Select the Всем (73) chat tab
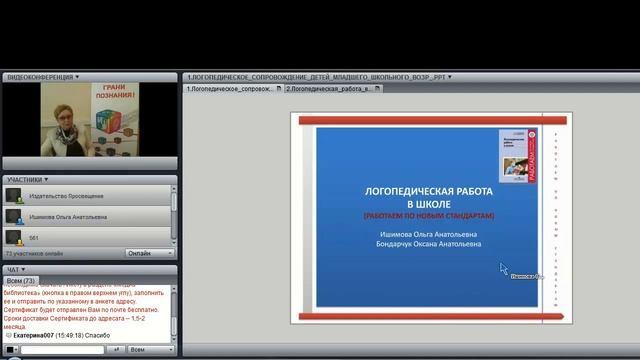The height and width of the screenshot is (360, 640). [21, 281]
